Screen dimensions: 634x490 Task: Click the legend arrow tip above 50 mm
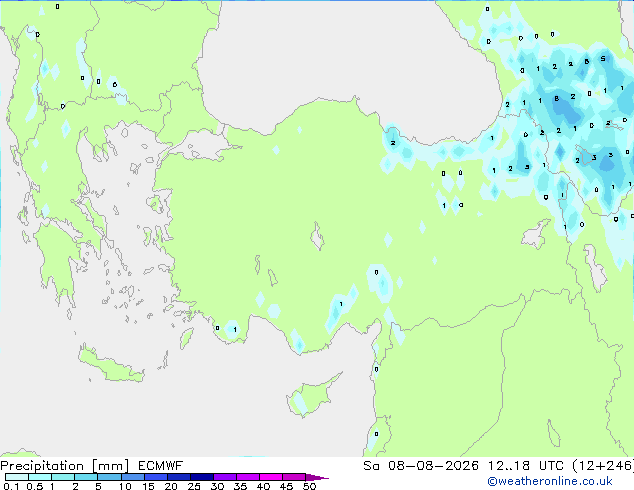[x=317, y=477]
